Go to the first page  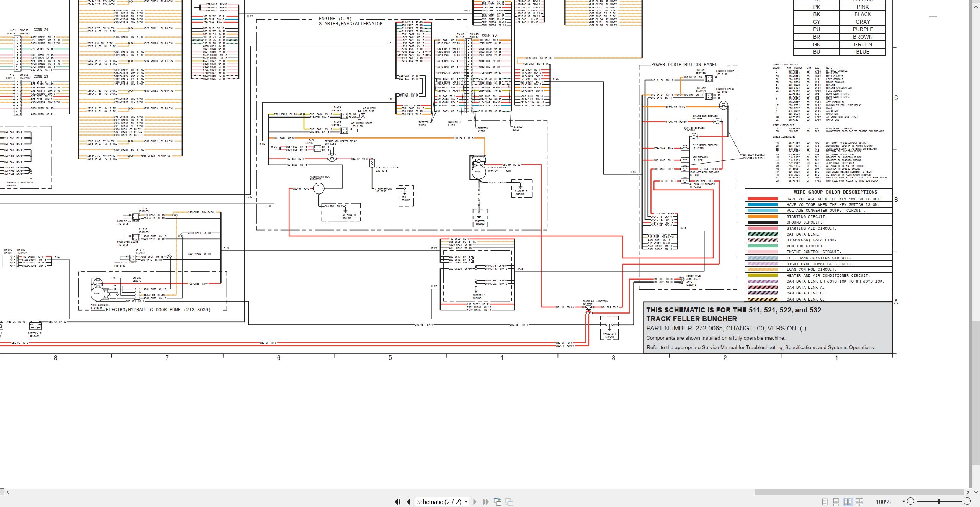pos(398,502)
